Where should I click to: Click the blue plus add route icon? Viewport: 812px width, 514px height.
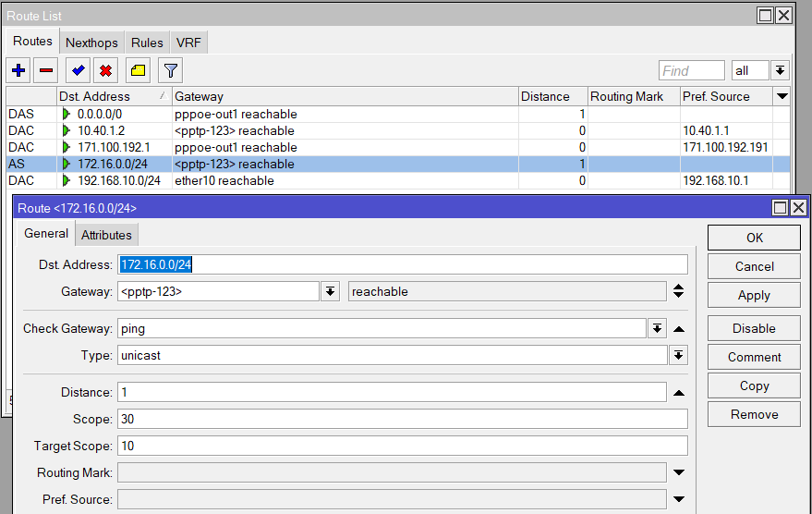[x=18, y=70]
